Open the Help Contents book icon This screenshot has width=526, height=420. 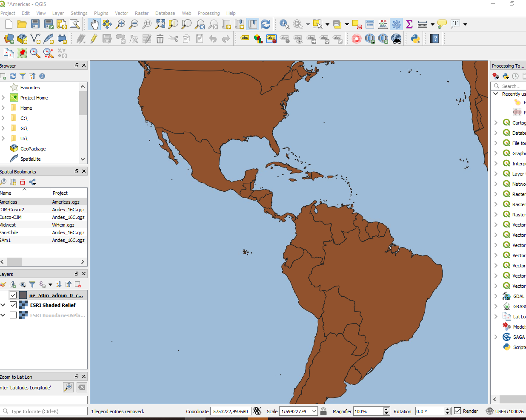pos(435,39)
